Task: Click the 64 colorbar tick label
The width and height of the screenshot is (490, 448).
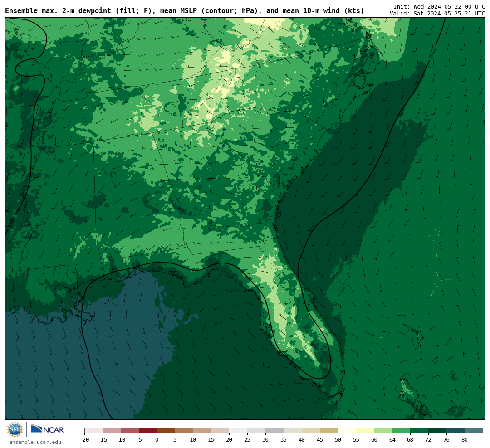Action: (x=392, y=440)
